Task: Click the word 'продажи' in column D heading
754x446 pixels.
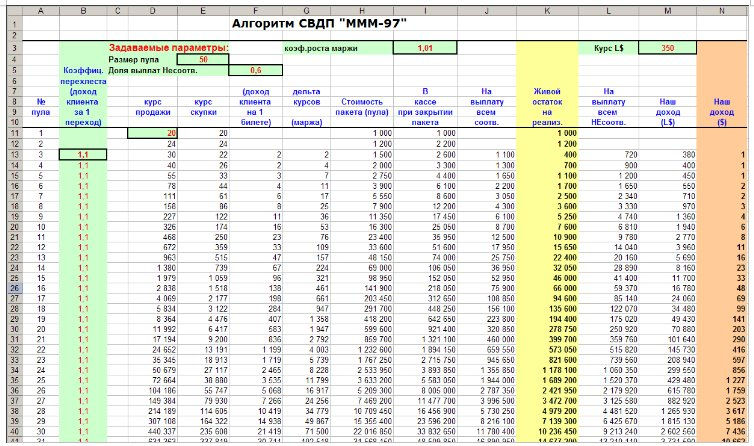Action: [153, 112]
